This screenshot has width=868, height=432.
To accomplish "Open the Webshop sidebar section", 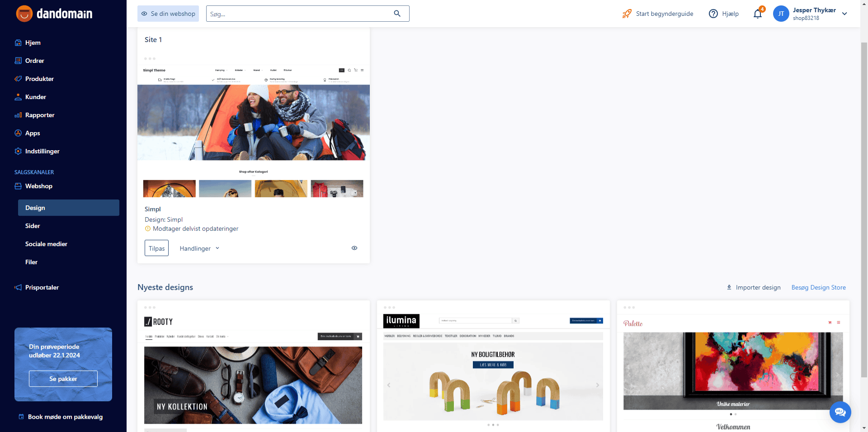I will (39, 186).
